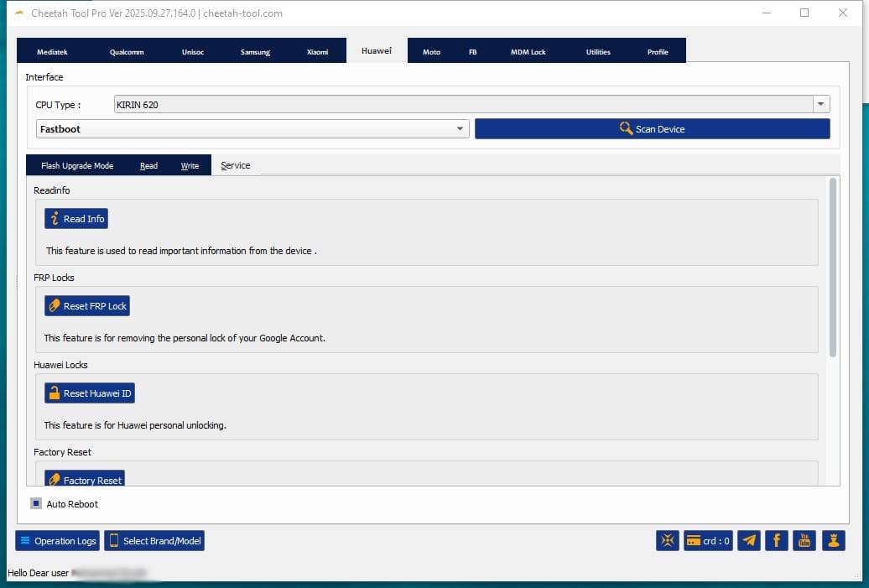Screen dimensions: 869x588
Task: Click the Scan Device button
Action: (652, 129)
